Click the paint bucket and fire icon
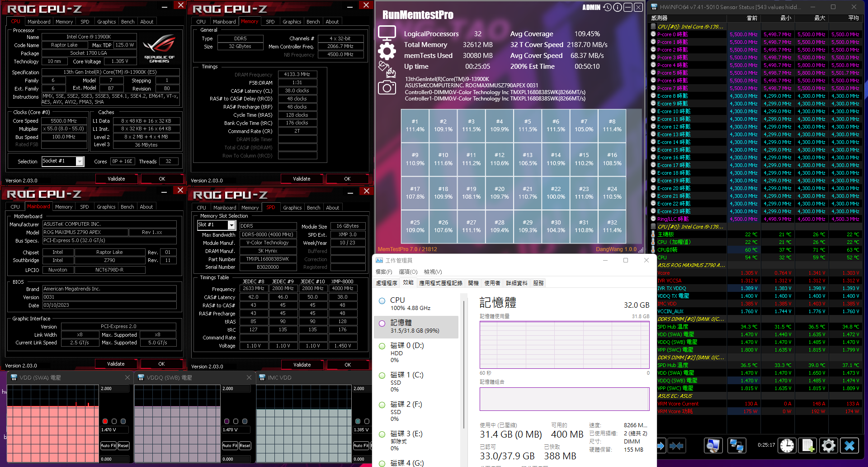 (387, 69)
